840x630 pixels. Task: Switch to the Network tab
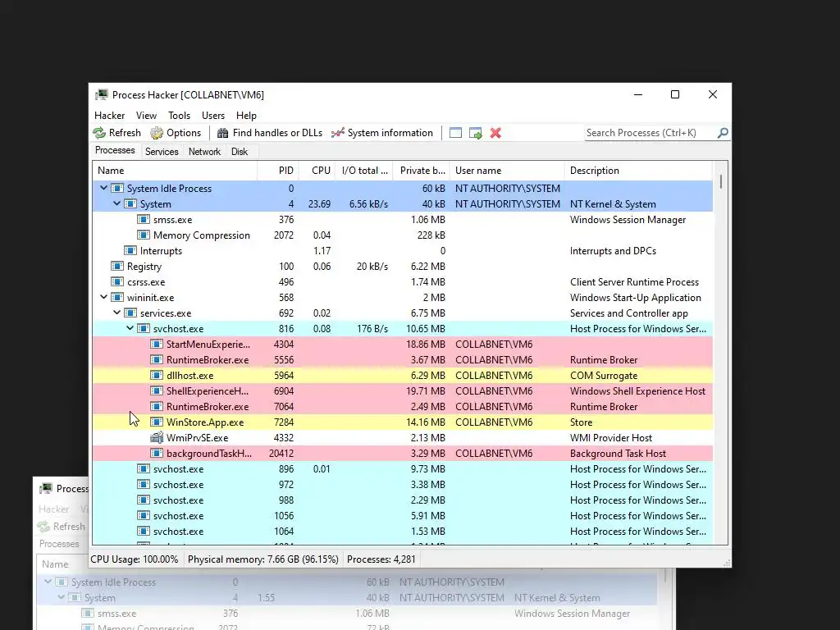point(204,152)
